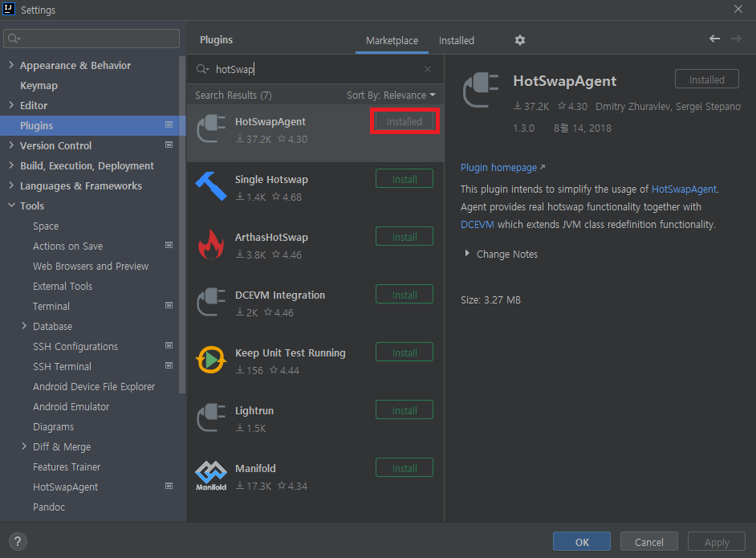756x558 pixels.
Task: Expand Appearance & Behavior settings
Action: tap(11, 64)
